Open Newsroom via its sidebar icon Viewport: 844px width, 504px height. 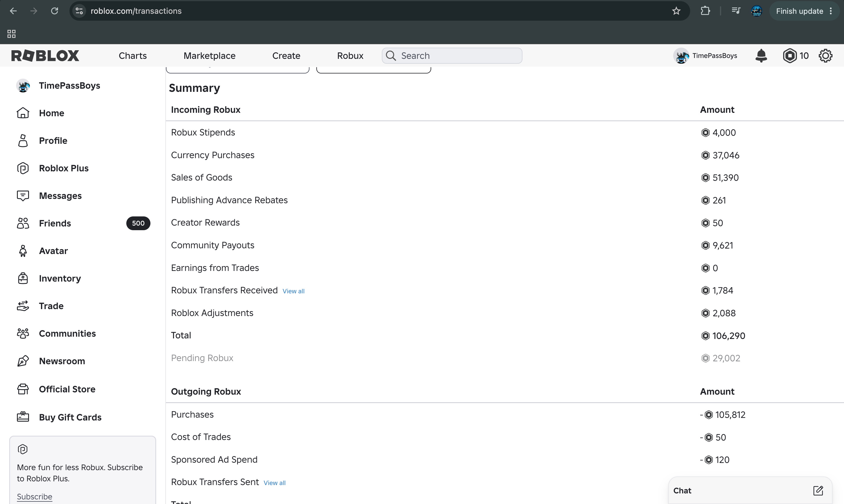pos(23,361)
